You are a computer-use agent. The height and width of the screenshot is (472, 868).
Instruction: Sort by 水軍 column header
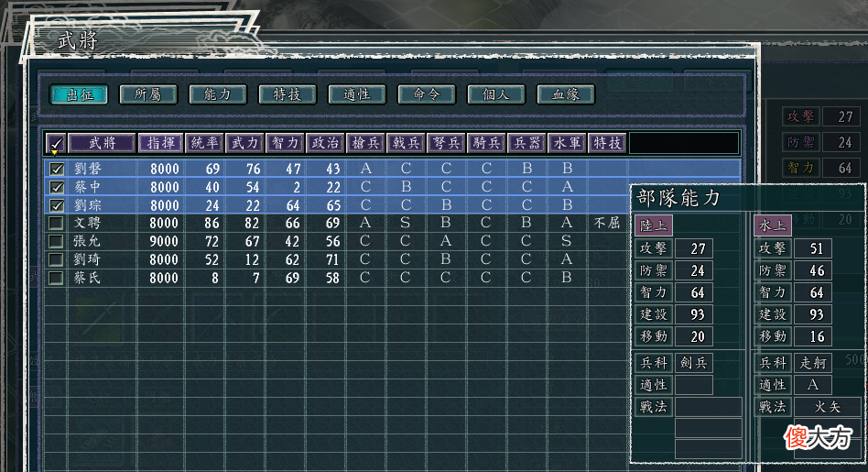click(x=567, y=144)
